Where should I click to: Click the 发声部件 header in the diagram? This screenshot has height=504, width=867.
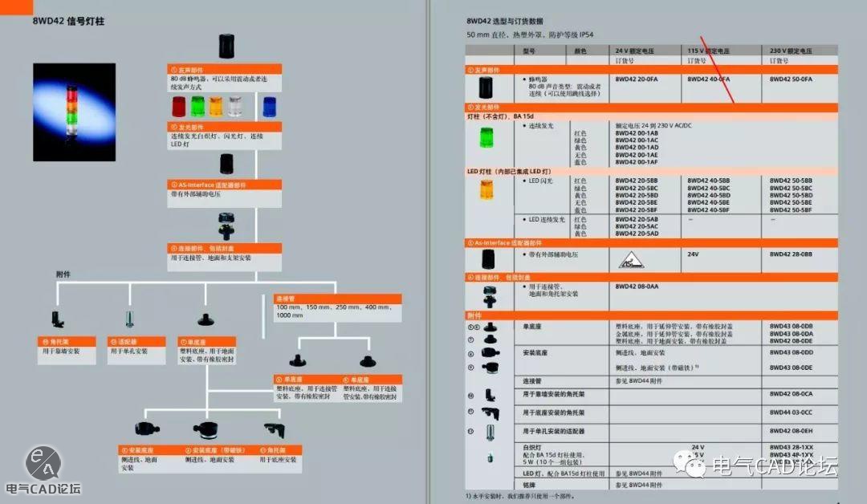pos(225,70)
